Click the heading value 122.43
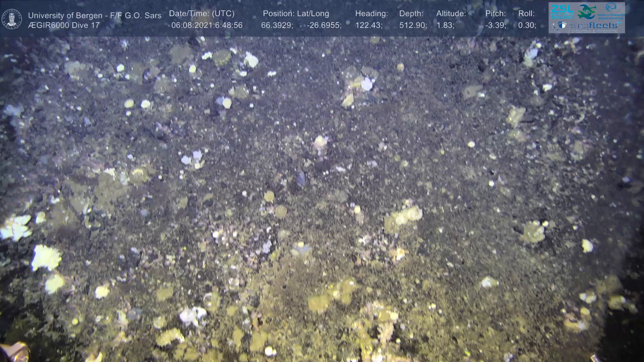644x362 pixels. [x=369, y=25]
